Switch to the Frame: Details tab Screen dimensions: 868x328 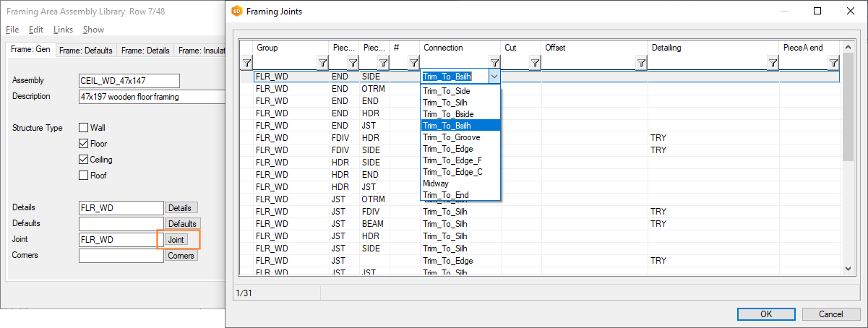[145, 51]
